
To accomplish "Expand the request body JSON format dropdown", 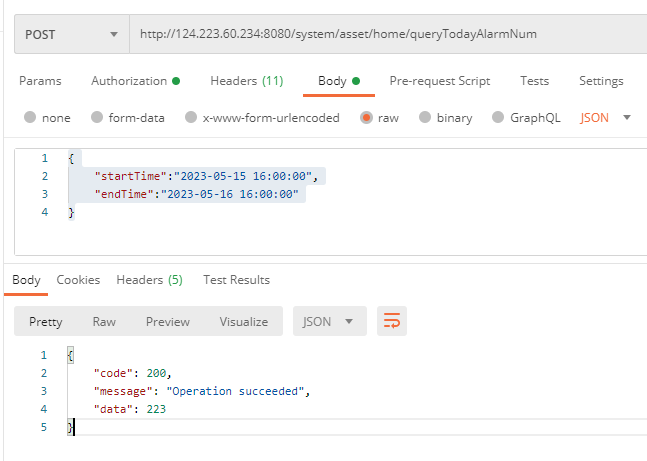I will click(x=606, y=118).
